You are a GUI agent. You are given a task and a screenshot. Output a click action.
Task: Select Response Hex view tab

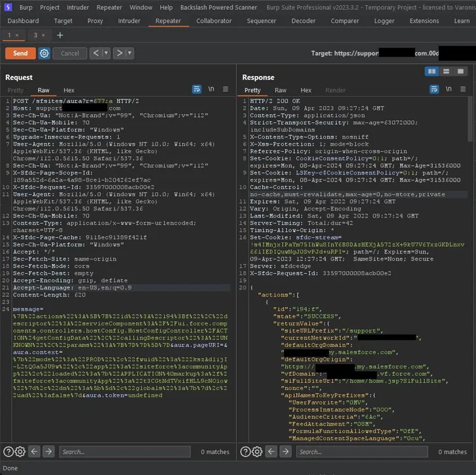coord(306,90)
